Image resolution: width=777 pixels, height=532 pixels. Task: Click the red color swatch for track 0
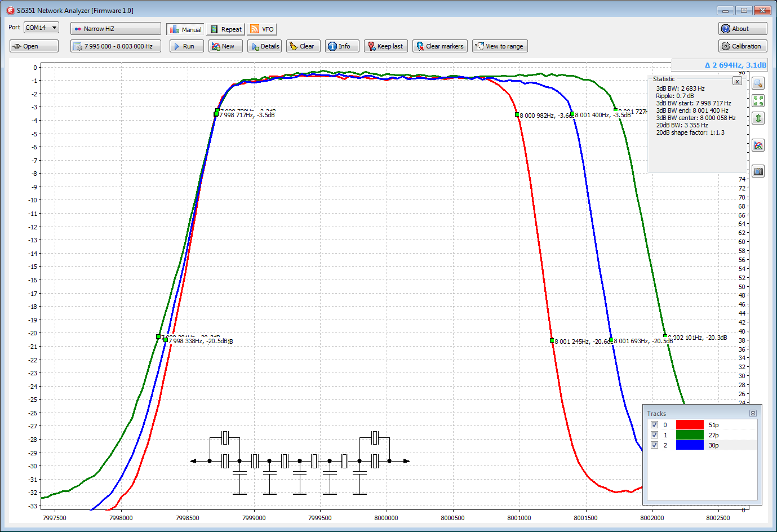click(690, 425)
